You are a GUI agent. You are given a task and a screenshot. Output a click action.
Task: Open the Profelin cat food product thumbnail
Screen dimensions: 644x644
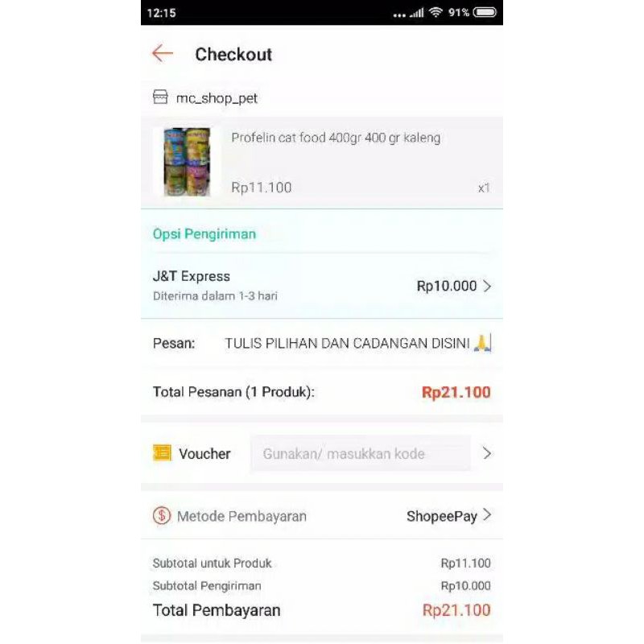click(x=187, y=162)
